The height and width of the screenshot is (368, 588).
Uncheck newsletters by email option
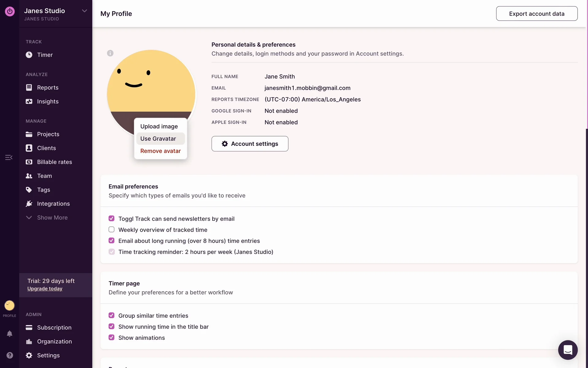click(111, 218)
